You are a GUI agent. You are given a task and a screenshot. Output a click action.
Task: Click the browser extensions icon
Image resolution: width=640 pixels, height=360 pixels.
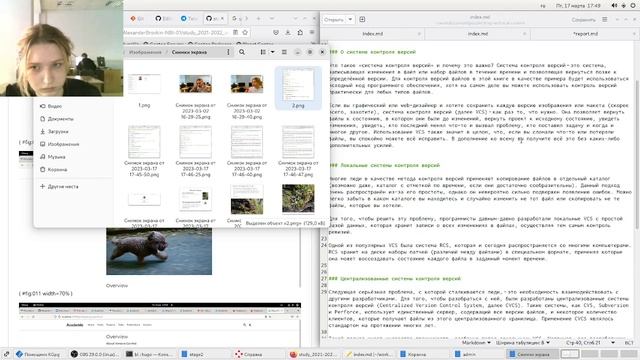coord(300,32)
